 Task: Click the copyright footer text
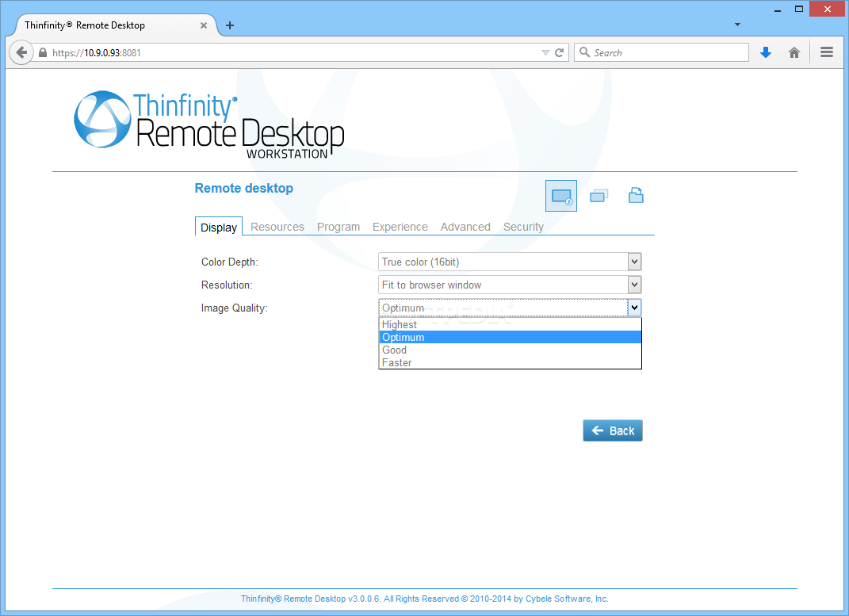[x=425, y=599]
